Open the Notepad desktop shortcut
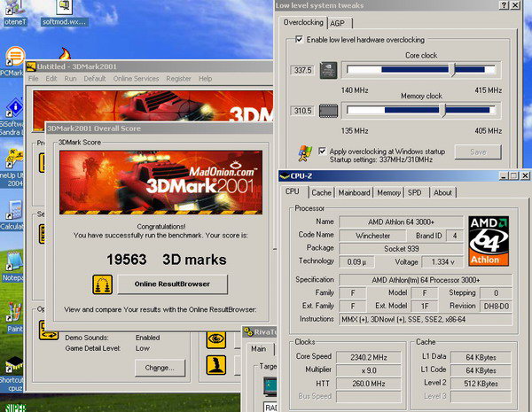 12,266
